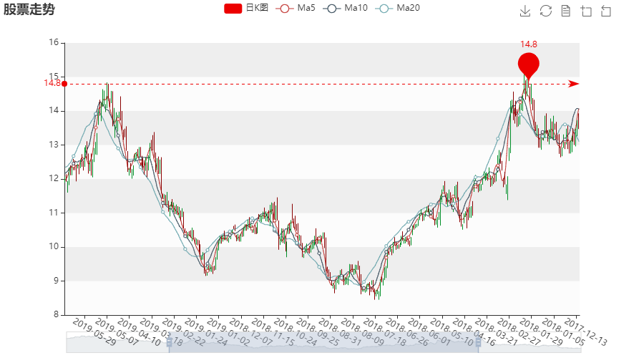Click the arrowhead ending the 14.8 mark line
Screen dimensions: 644x358
pos(574,84)
